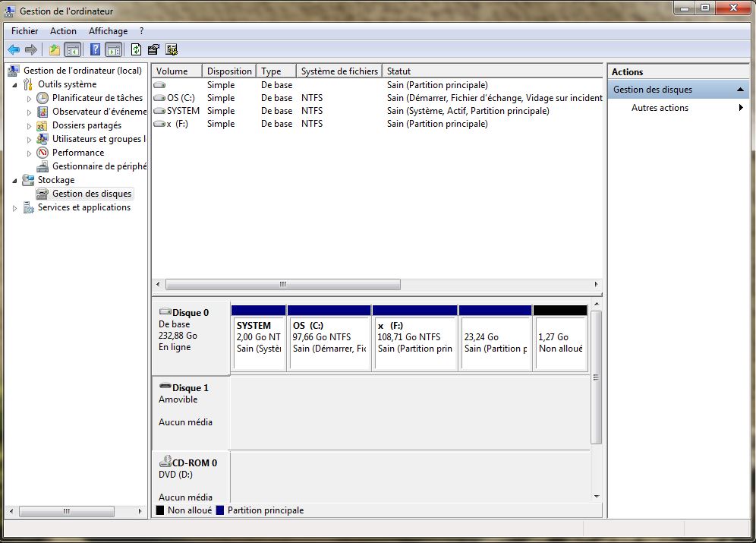Expand Planificateur de tâches node
Image resolution: width=756 pixels, height=543 pixels.
click(x=29, y=99)
